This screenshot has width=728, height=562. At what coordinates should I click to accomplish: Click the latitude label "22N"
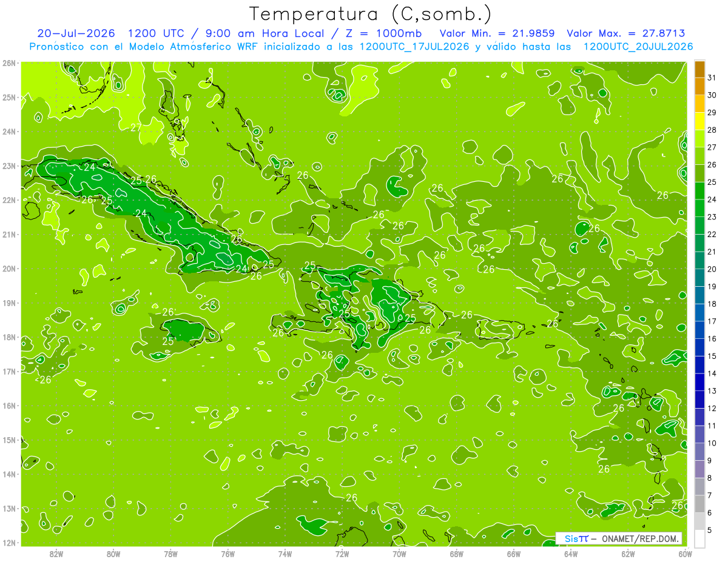click(9, 200)
